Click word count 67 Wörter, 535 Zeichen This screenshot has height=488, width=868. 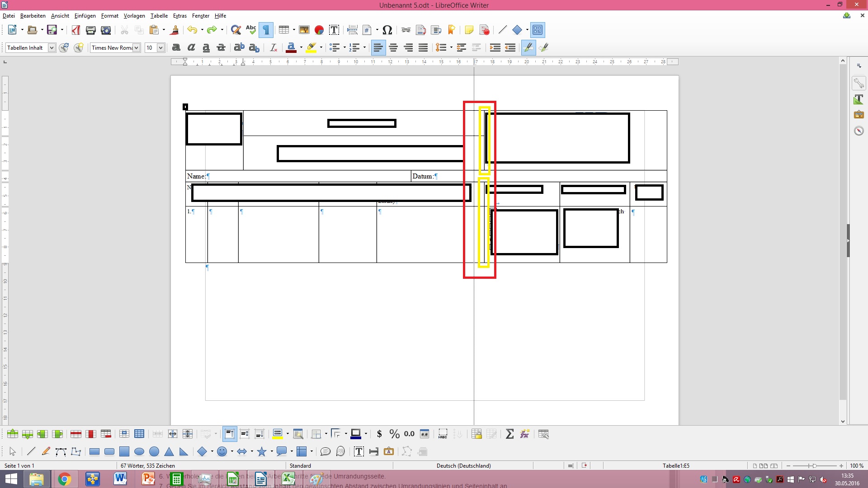[148, 465]
